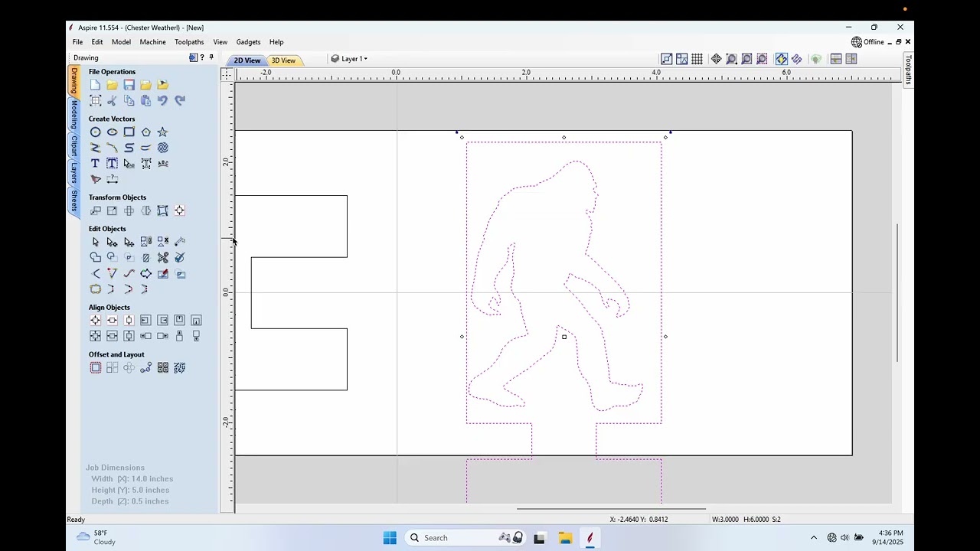Click the weather widget showing 58°F
The image size is (980, 551).
click(x=96, y=537)
